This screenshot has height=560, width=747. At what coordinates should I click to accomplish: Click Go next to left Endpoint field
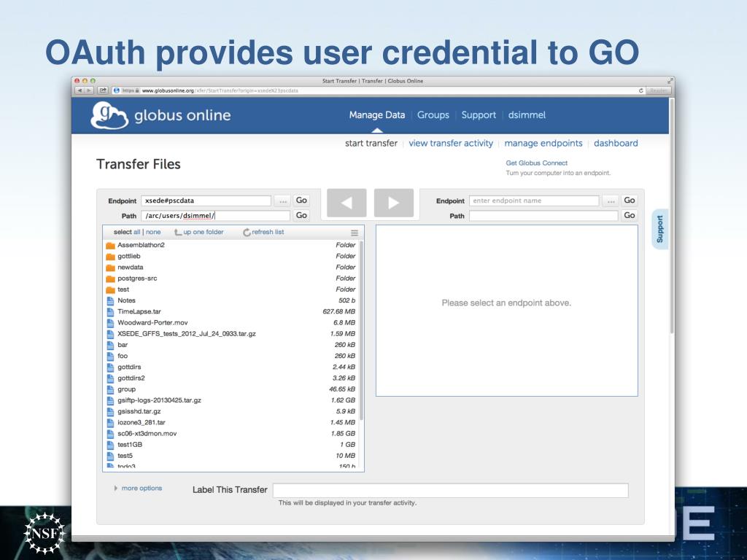[x=301, y=201]
